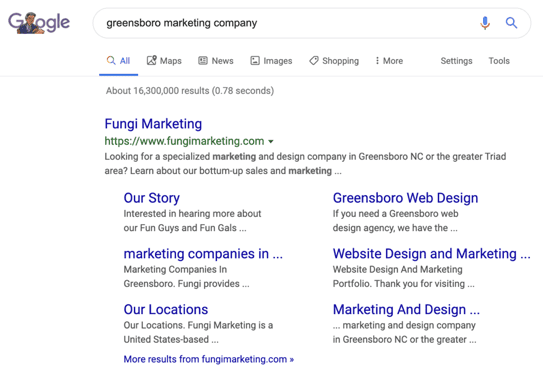
Task: Open the 'marketing companies in ...' sitelink
Action: (x=203, y=254)
